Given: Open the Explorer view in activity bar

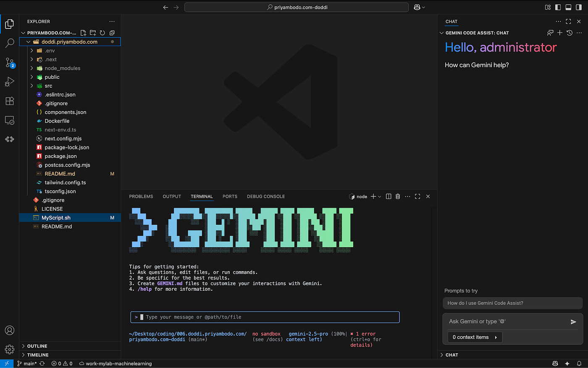Looking at the screenshot, I should pos(9,24).
